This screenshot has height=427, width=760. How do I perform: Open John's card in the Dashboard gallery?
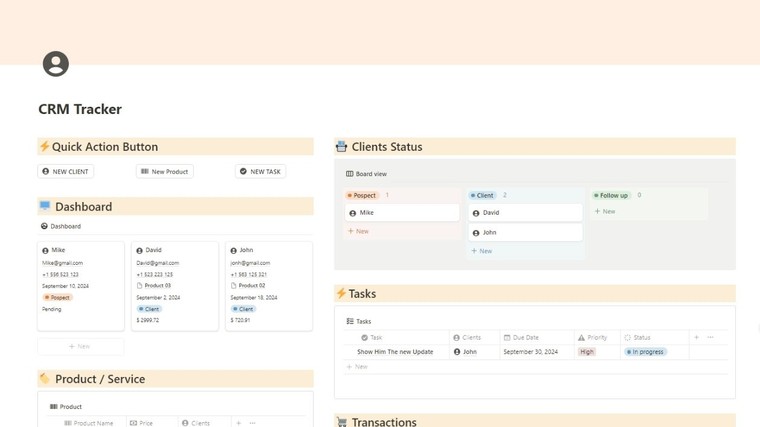point(269,286)
